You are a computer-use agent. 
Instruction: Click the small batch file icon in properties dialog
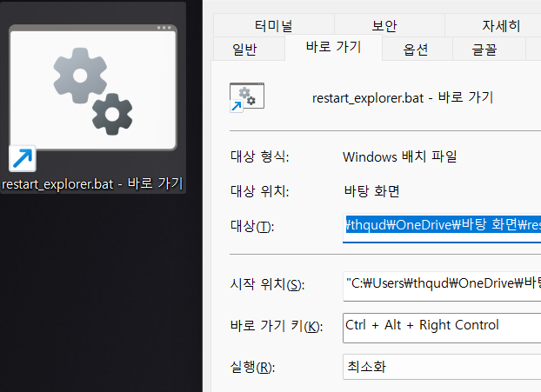click(x=246, y=97)
